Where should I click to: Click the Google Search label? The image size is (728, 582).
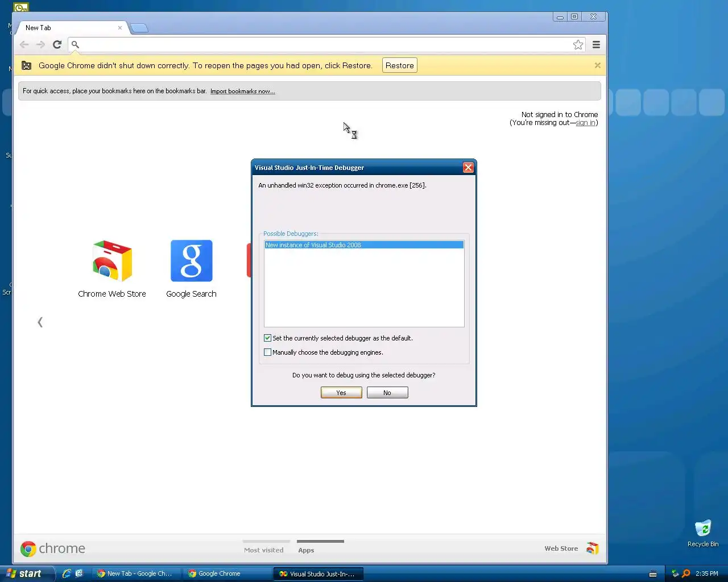[x=192, y=294]
